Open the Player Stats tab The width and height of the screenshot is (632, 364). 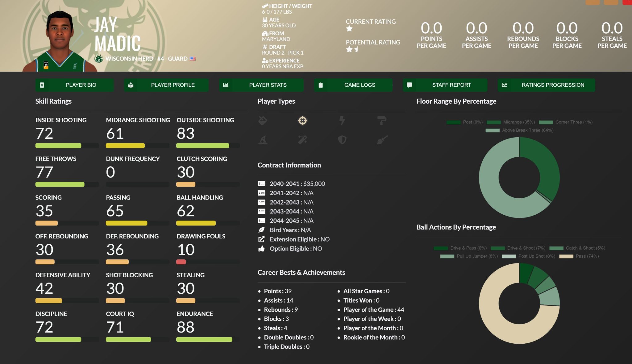[x=261, y=85]
